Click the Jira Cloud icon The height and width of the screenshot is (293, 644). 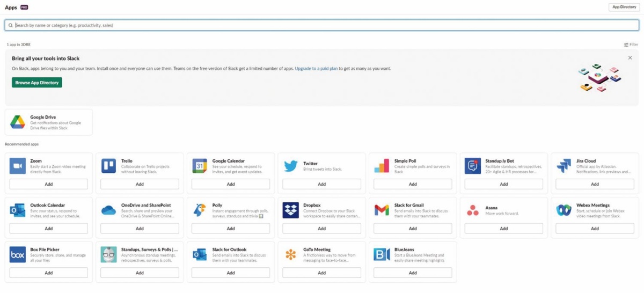(564, 166)
